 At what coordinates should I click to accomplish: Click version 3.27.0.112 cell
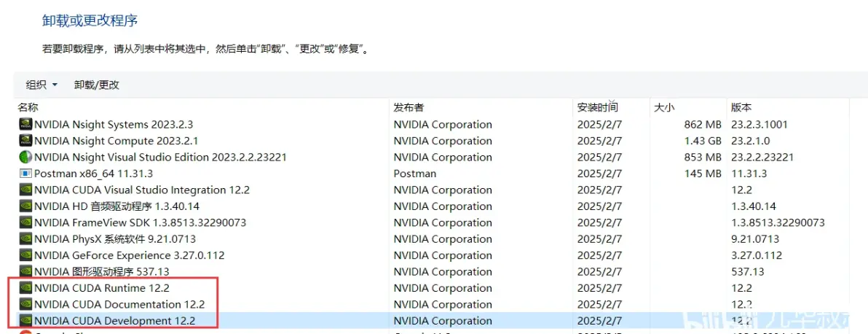pos(756,255)
